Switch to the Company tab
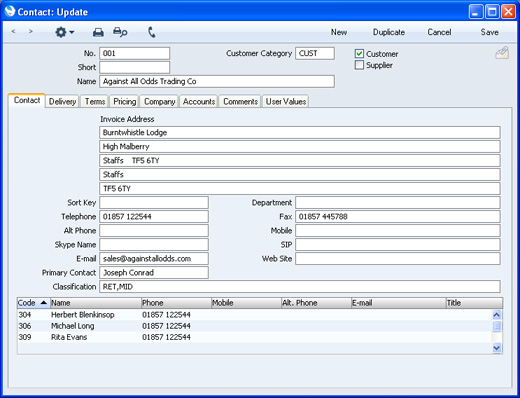This screenshot has width=520, height=398. pyautogui.click(x=159, y=101)
